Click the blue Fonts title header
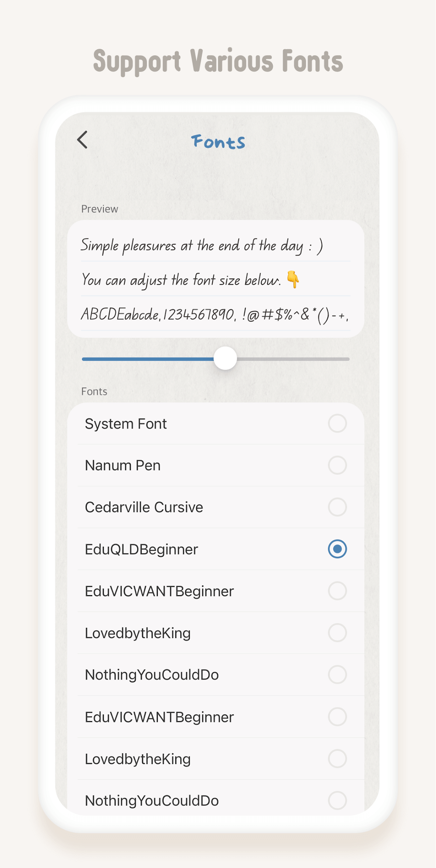 [x=218, y=142]
